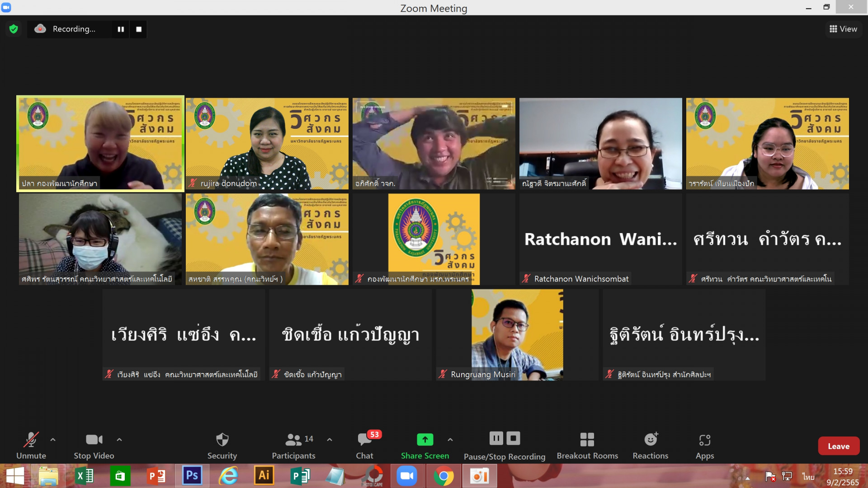Image resolution: width=868 pixels, height=488 pixels.
Task: Open the orange snapshot app in taskbar
Action: click(x=480, y=476)
